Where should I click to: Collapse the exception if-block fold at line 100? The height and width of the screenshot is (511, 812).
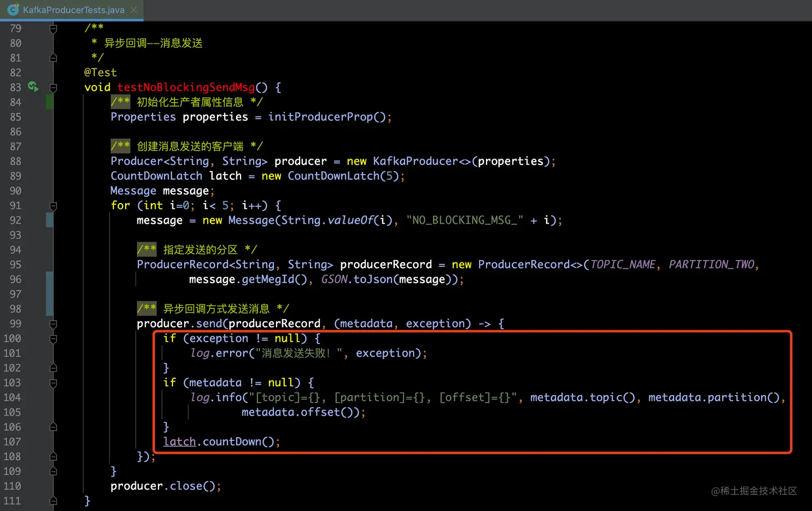coord(53,339)
